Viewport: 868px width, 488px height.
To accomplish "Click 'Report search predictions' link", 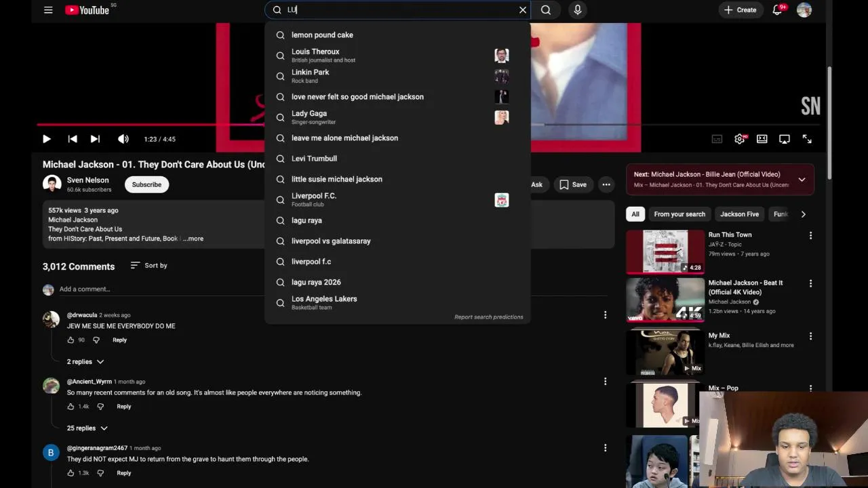I will pyautogui.click(x=488, y=317).
